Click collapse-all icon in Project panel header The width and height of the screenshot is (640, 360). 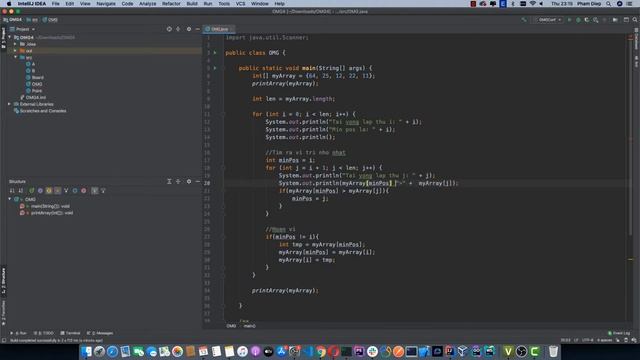178,29
